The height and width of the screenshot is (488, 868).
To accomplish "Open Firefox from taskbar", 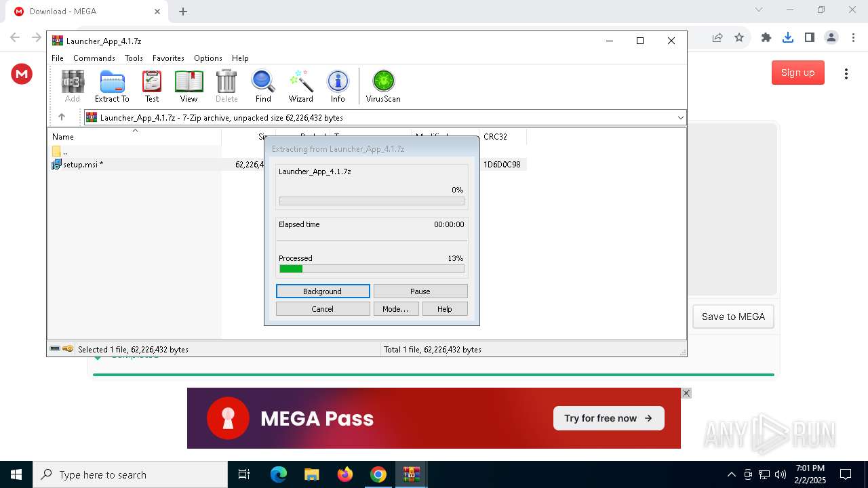I will pos(345,474).
